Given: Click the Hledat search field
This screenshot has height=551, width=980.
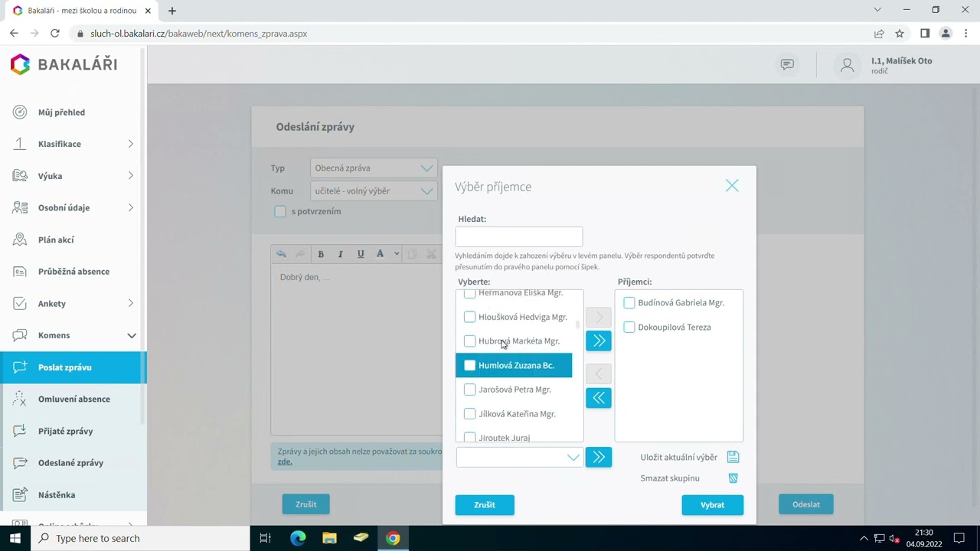Looking at the screenshot, I should (519, 236).
